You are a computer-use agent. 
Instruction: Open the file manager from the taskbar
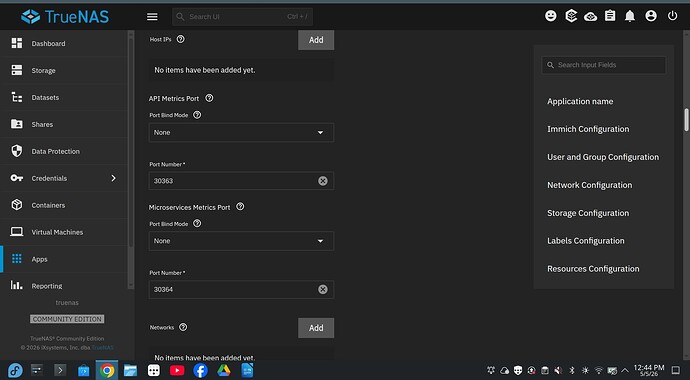130,370
